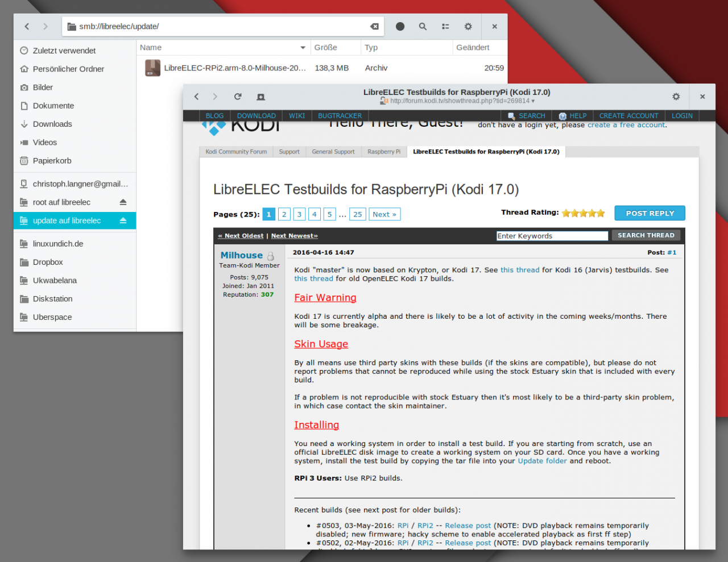The image size is (728, 562).
Task: Click the new tab icon beside reload
Action: [260, 97]
